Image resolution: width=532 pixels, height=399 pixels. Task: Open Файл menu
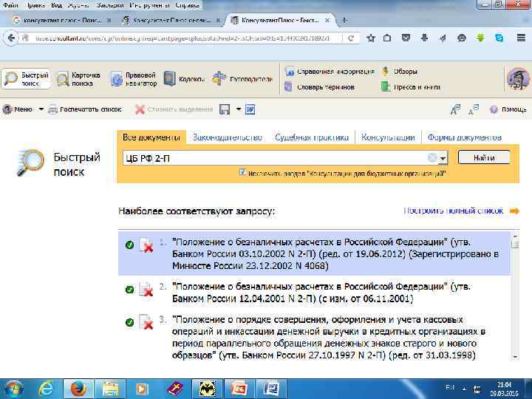[10, 5]
